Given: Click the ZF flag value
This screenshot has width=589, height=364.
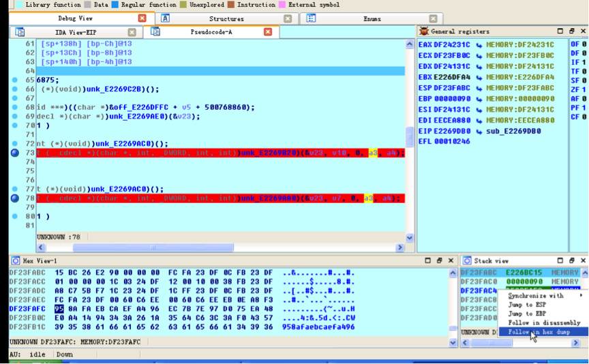Looking at the screenshot, I should click(x=584, y=89).
